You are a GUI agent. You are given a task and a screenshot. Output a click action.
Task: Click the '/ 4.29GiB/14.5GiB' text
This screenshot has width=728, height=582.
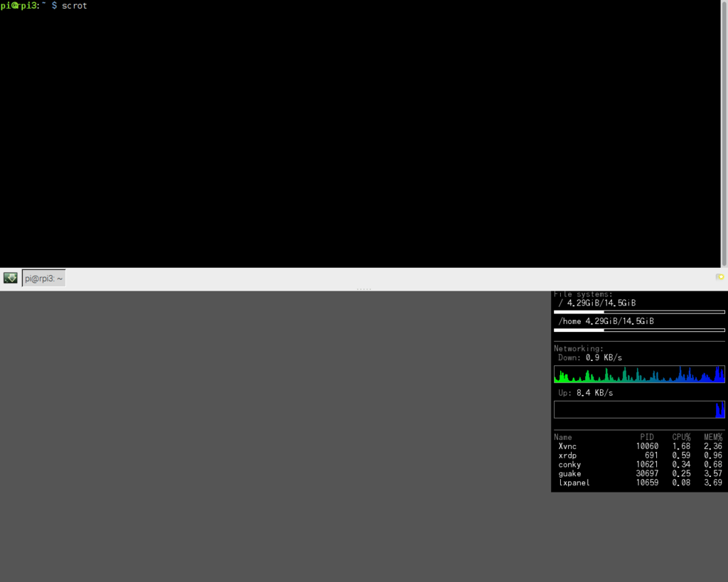pos(597,303)
